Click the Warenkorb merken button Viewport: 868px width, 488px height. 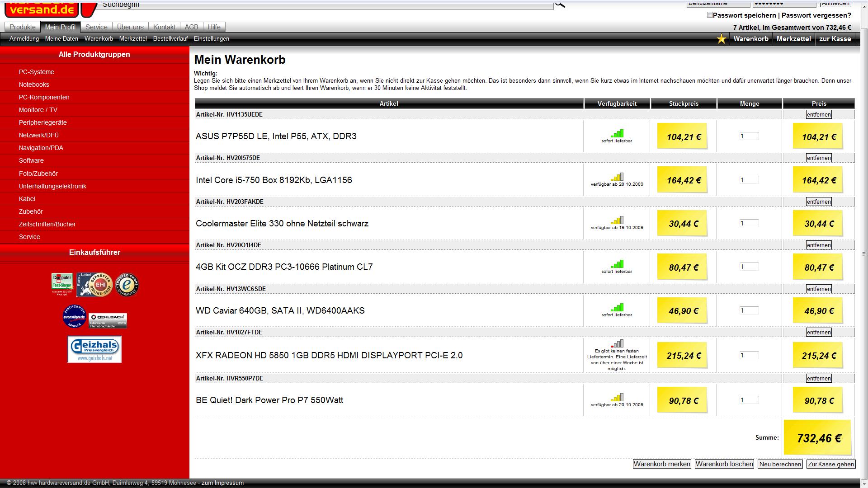click(x=662, y=464)
